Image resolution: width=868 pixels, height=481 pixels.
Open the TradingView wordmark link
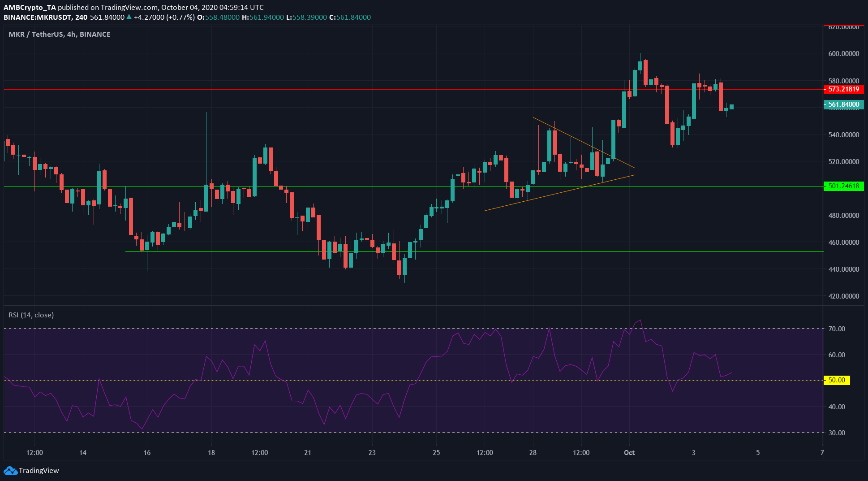point(39,471)
